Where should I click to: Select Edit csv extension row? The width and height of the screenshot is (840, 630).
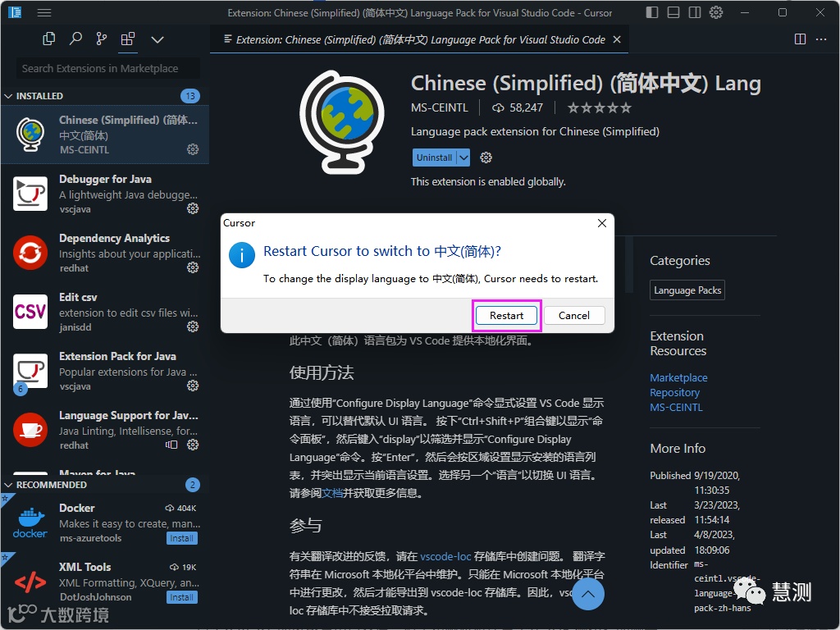coord(105,311)
